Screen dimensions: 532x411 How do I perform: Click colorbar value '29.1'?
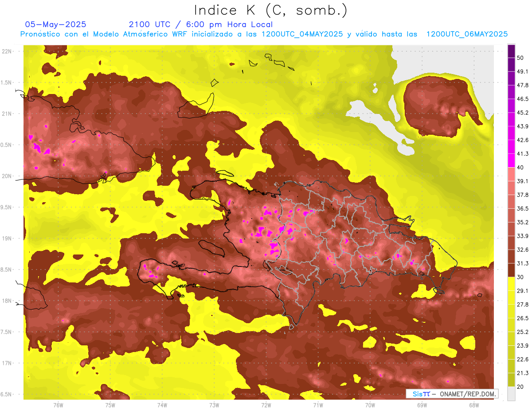pyautogui.click(x=523, y=291)
